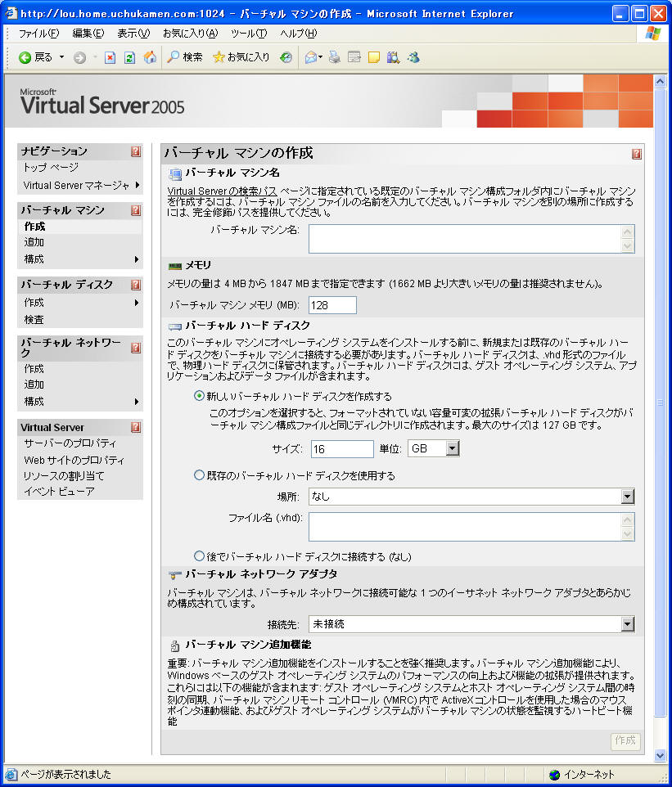672x787 pixels.
Task: Click the Windows flag logo in menu bar
Action: 653,33
